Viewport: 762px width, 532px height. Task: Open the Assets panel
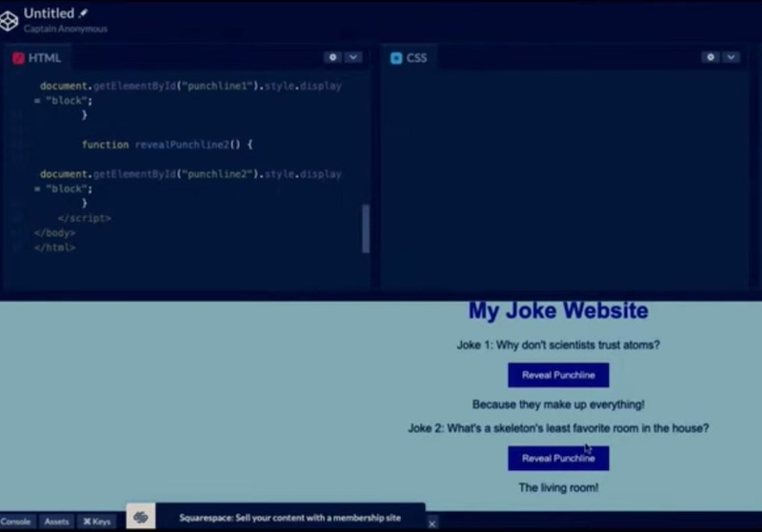pyautogui.click(x=56, y=522)
